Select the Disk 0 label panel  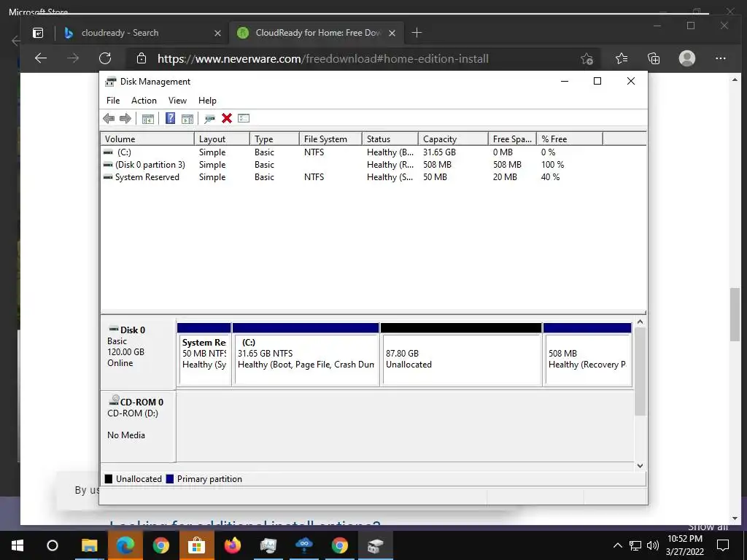coord(138,354)
